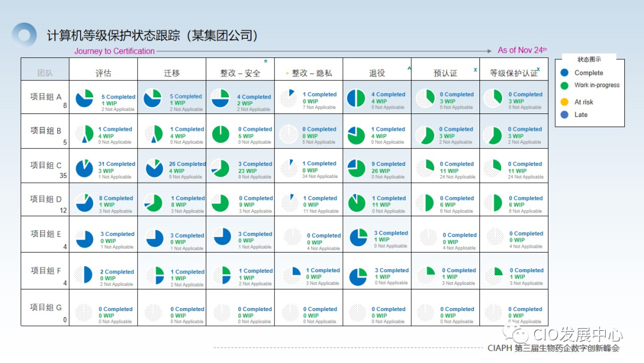Click 项目组 B 评估 pie chart
This screenshot has width=644, height=363.
85,134
